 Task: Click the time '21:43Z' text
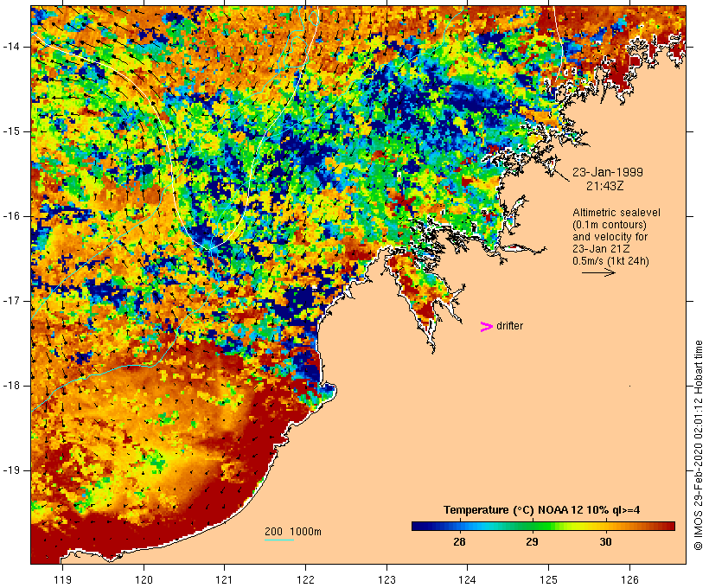(605, 186)
